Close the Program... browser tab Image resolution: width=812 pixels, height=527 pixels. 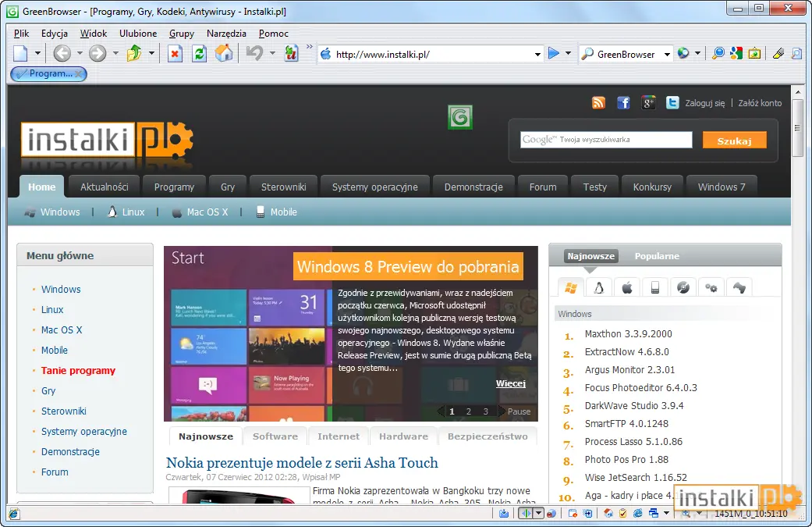tap(78, 73)
